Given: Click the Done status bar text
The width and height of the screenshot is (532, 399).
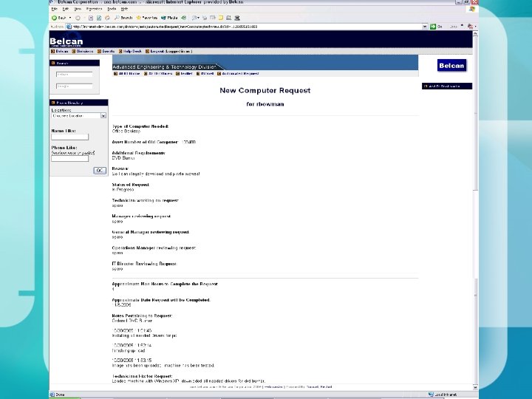Looking at the screenshot, I should tap(60, 395).
